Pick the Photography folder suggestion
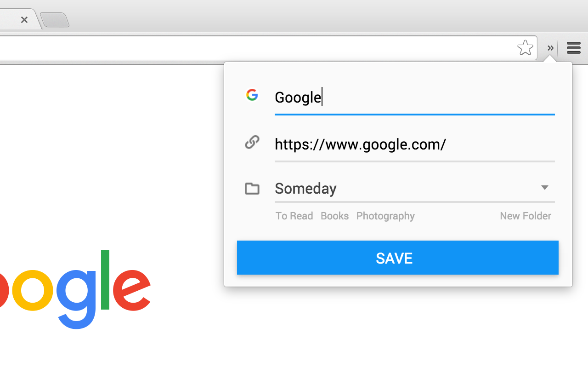Image resolution: width=588 pixels, height=368 pixels. point(385,216)
